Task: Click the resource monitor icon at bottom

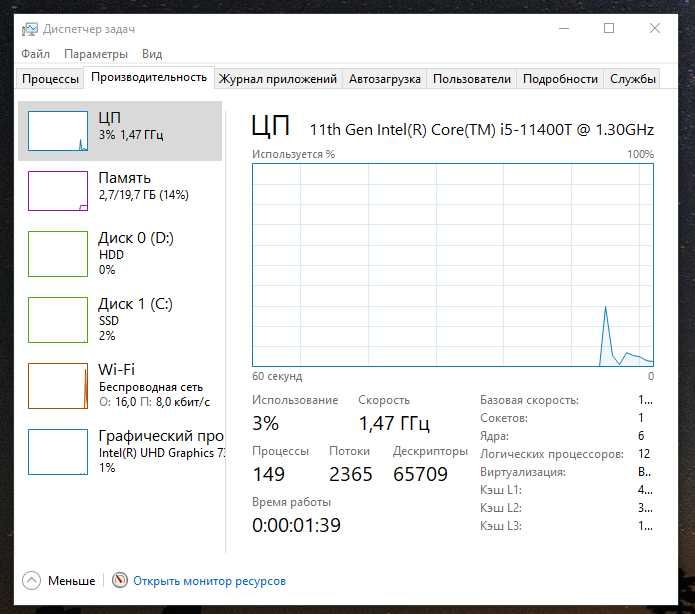Action: [120, 580]
